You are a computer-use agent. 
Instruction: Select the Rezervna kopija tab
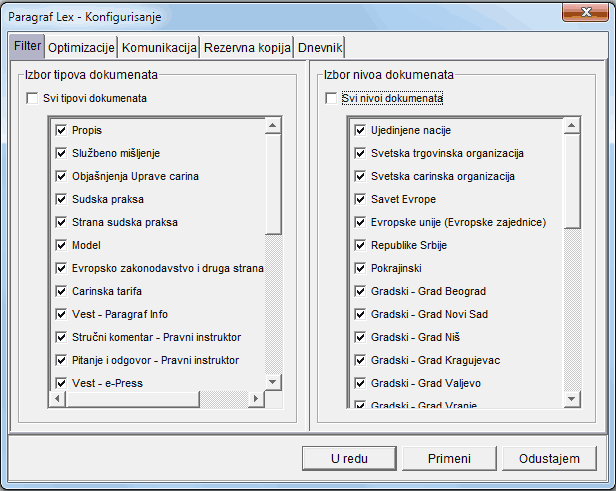[247, 47]
